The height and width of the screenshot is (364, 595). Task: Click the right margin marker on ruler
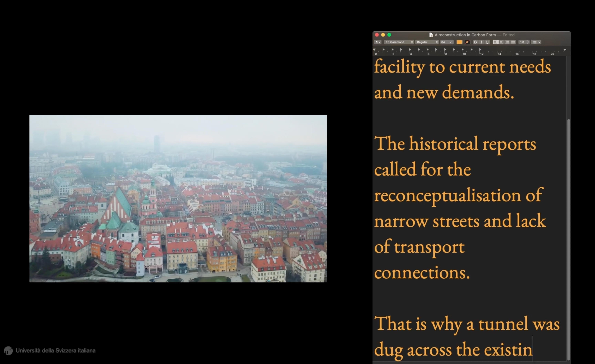[x=565, y=50]
